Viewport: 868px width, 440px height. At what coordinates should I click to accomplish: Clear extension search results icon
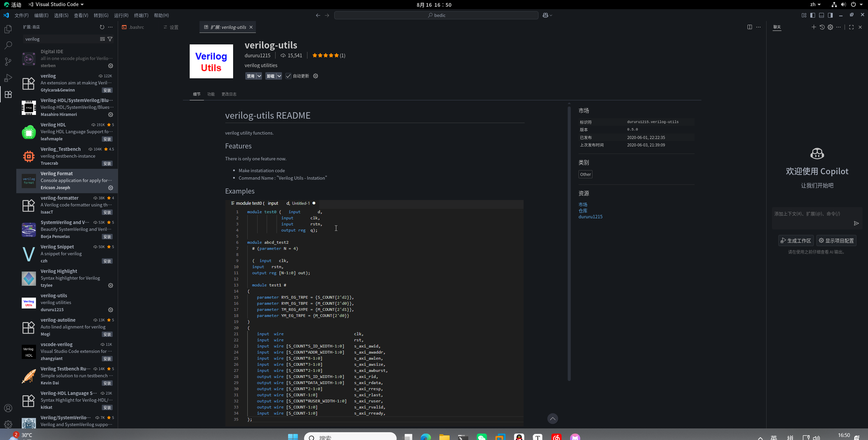tap(102, 39)
